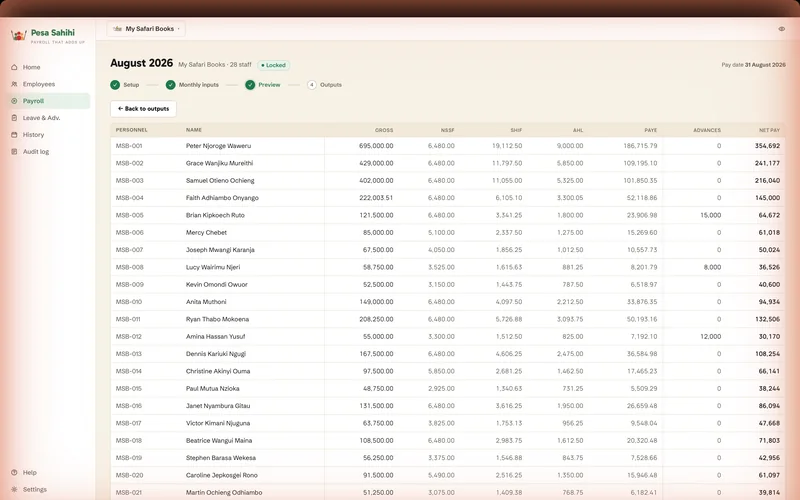The height and width of the screenshot is (500, 800).
Task: Go back with Back to outputs button
Action: (143, 109)
